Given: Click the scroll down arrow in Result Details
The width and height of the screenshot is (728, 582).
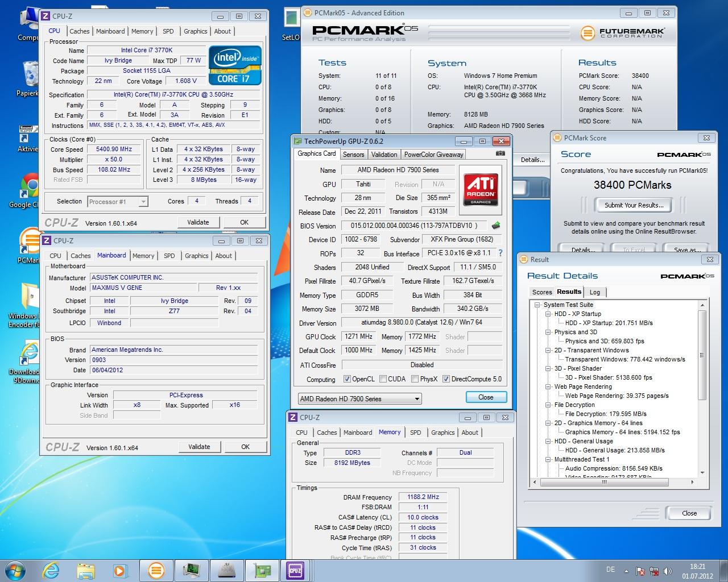Looking at the screenshot, I should pos(702,473).
